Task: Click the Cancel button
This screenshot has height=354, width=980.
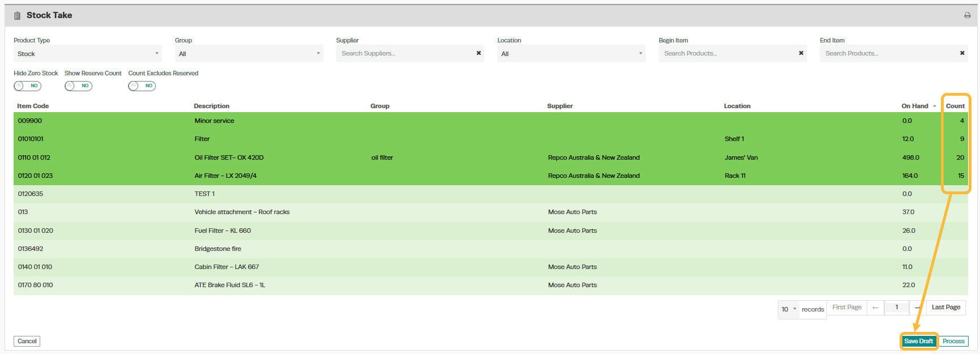Action: click(27, 341)
